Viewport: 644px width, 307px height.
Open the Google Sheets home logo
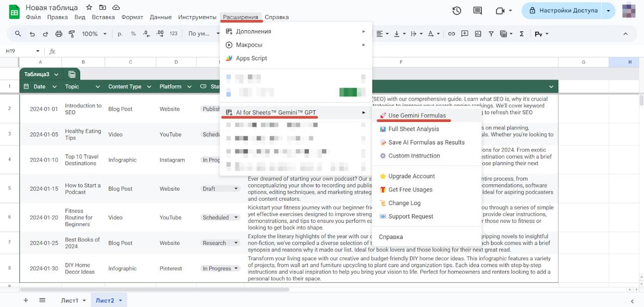[15, 12]
